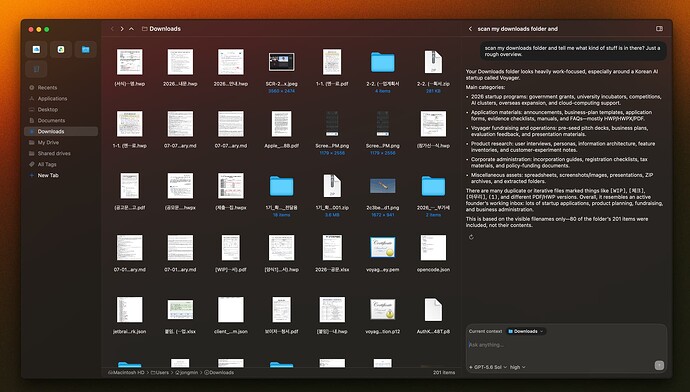This screenshot has height=392, width=690.
Task: Open the Google Drive shortcut tile
Action: pos(61,49)
